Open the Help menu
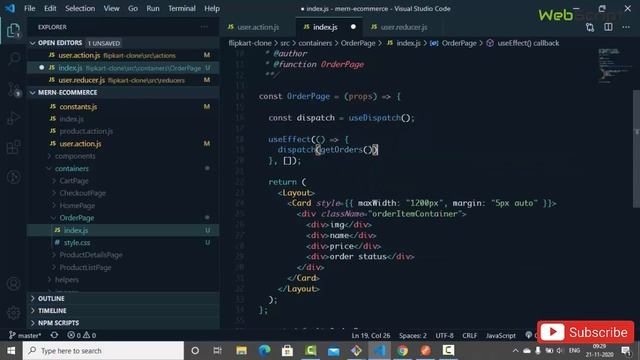Screen dimensions: 640x360 (x=212, y=8)
